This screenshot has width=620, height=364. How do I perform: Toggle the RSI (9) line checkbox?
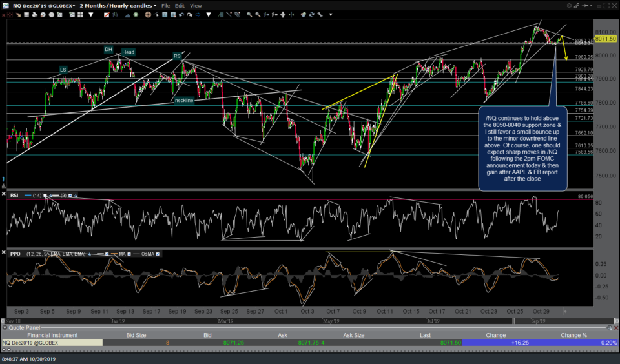70,196
